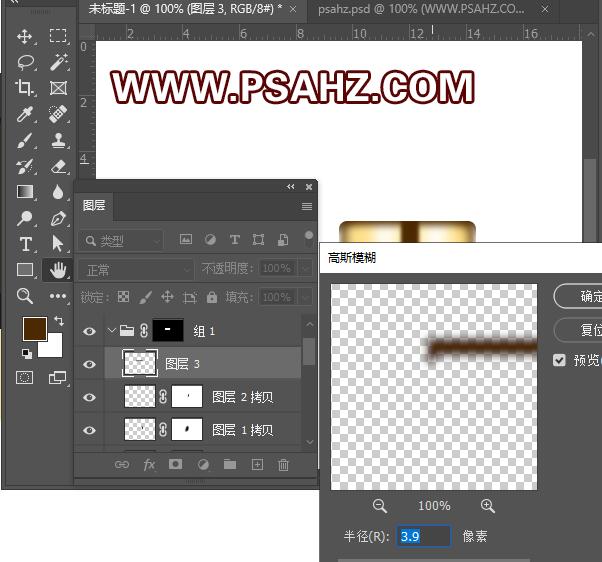Image resolution: width=602 pixels, height=562 pixels.
Task: Swap foreground and background colors
Action: [58, 320]
